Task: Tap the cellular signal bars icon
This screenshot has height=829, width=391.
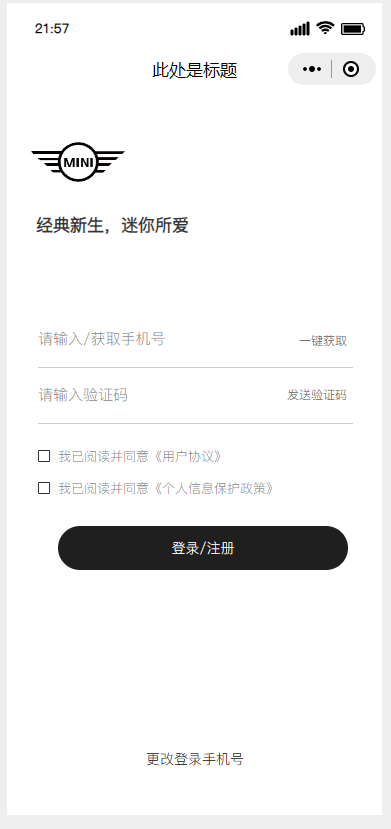Action: tap(300, 29)
